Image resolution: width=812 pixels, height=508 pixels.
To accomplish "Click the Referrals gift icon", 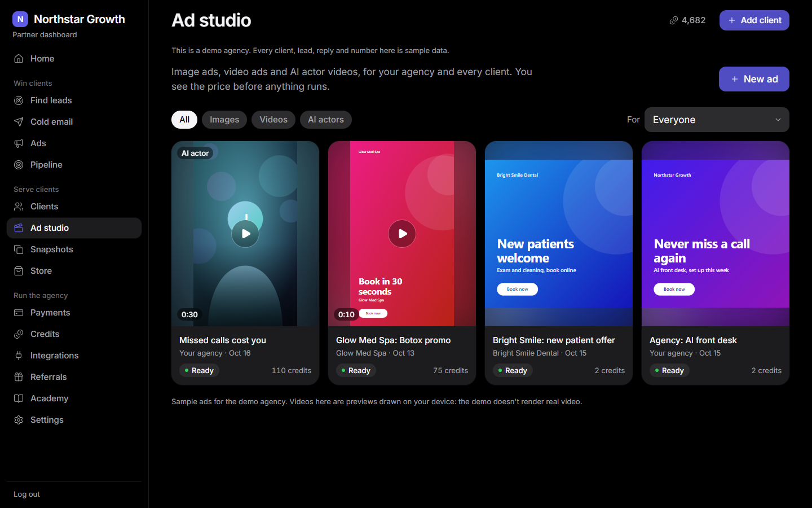I will tap(19, 377).
